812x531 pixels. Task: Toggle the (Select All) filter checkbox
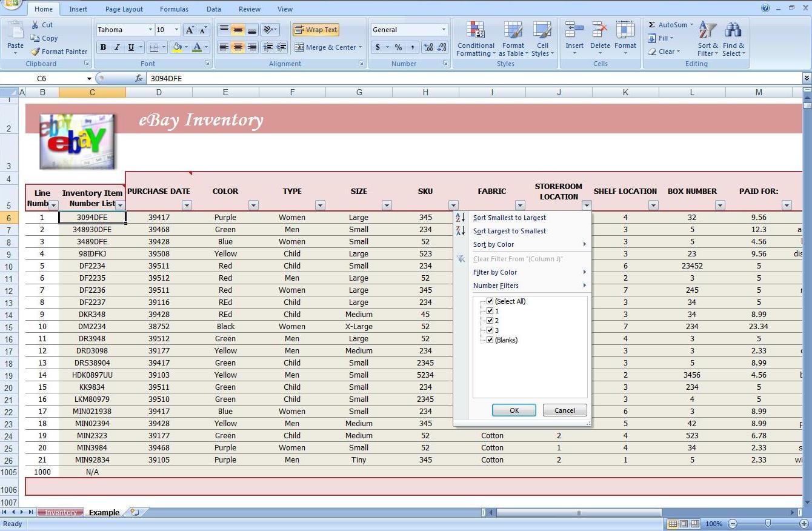(x=490, y=301)
